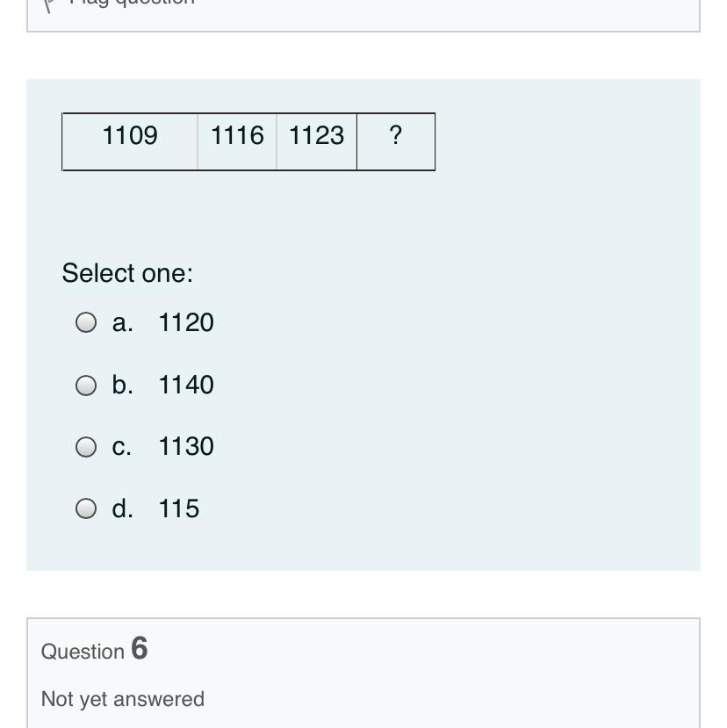This screenshot has width=727, height=728.
Task: Click the partially visible flag icon
Action: click(x=49, y=4)
